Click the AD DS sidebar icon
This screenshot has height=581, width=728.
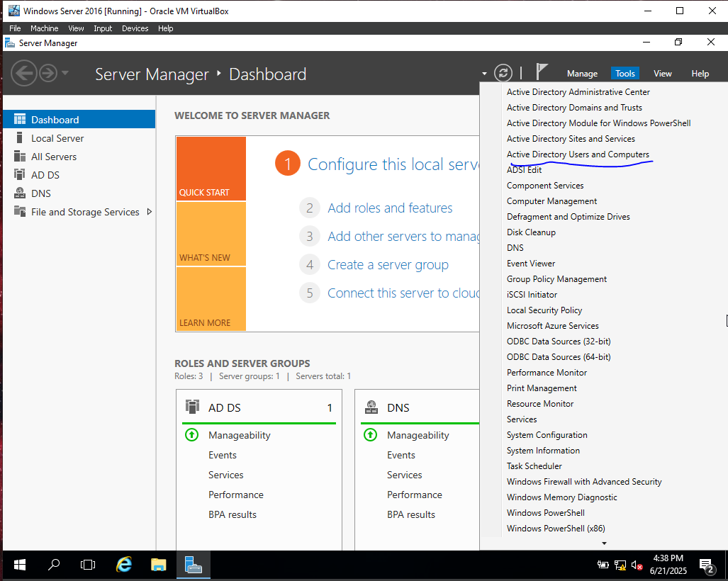pyautogui.click(x=20, y=174)
